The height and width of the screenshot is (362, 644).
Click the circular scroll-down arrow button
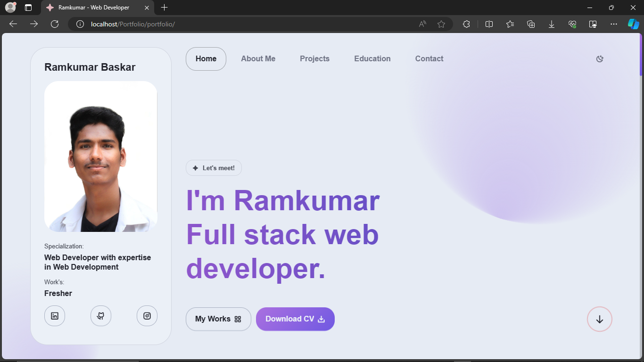coord(600,319)
